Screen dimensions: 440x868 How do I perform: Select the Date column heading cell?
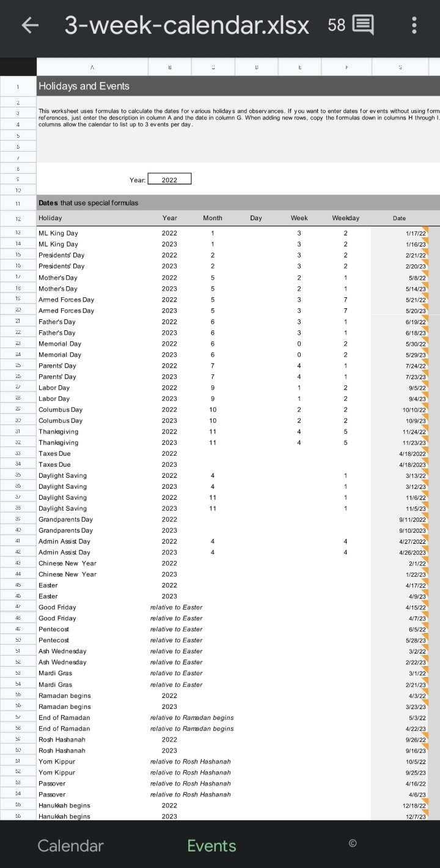point(400,218)
